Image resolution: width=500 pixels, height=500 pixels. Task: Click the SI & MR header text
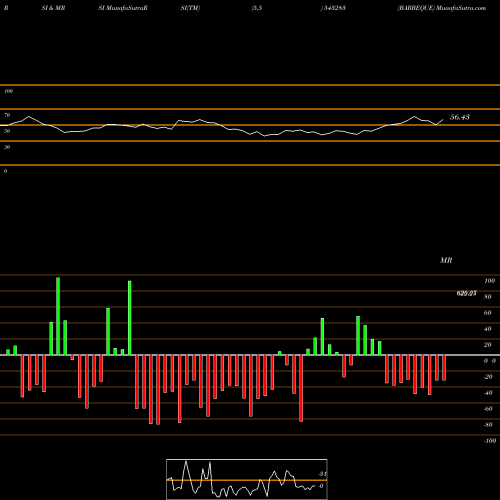tap(53, 8)
